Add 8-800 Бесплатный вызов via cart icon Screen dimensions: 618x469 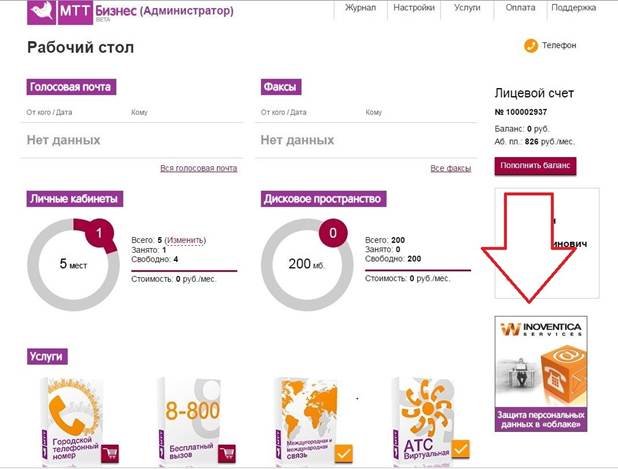(226, 455)
